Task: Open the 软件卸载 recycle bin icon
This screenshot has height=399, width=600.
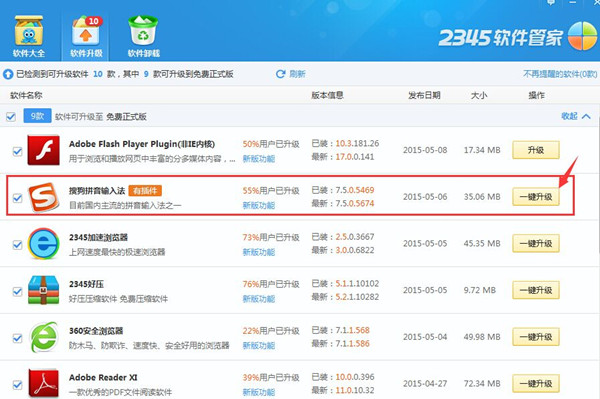Action: (143, 31)
